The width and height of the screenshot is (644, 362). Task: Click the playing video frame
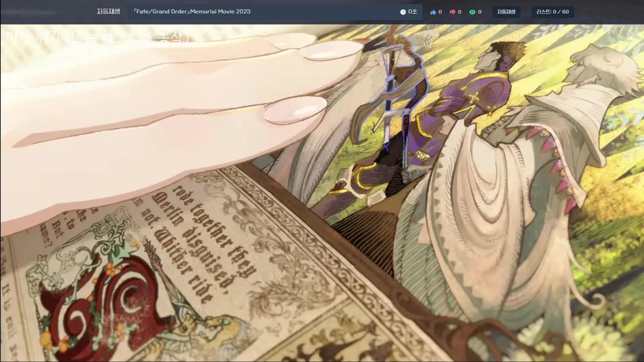322,193
